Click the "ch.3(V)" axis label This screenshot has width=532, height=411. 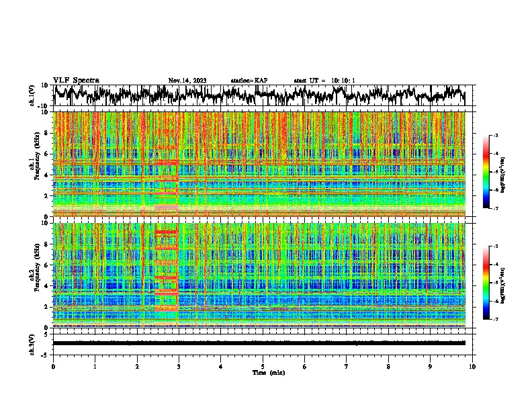(x=32, y=345)
